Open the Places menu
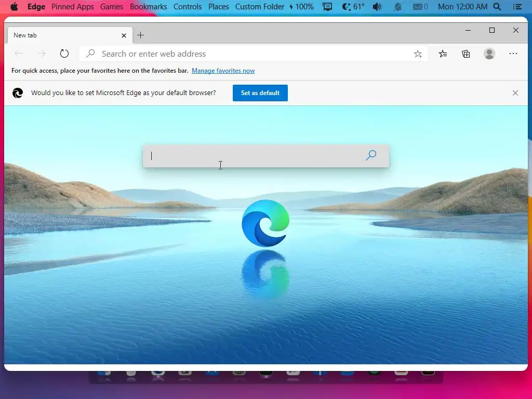 pyautogui.click(x=219, y=6)
